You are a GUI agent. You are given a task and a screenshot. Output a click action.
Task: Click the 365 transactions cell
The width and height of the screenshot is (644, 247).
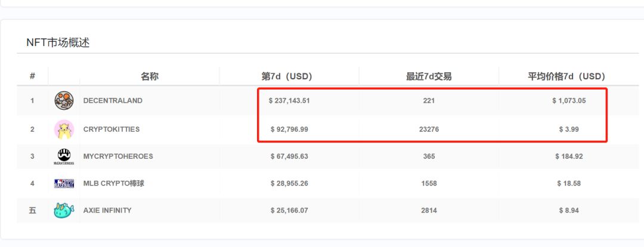pos(429,156)
